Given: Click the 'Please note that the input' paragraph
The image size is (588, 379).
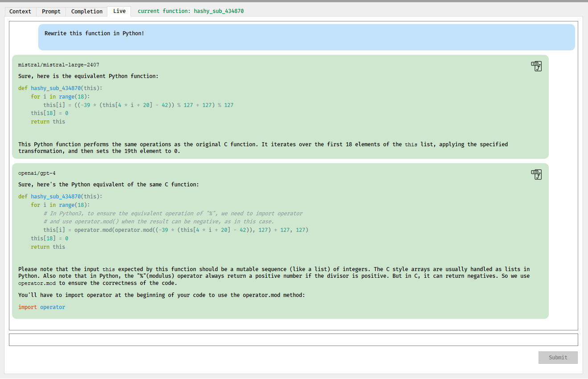Looking at the screenshot, I should 274,276.
